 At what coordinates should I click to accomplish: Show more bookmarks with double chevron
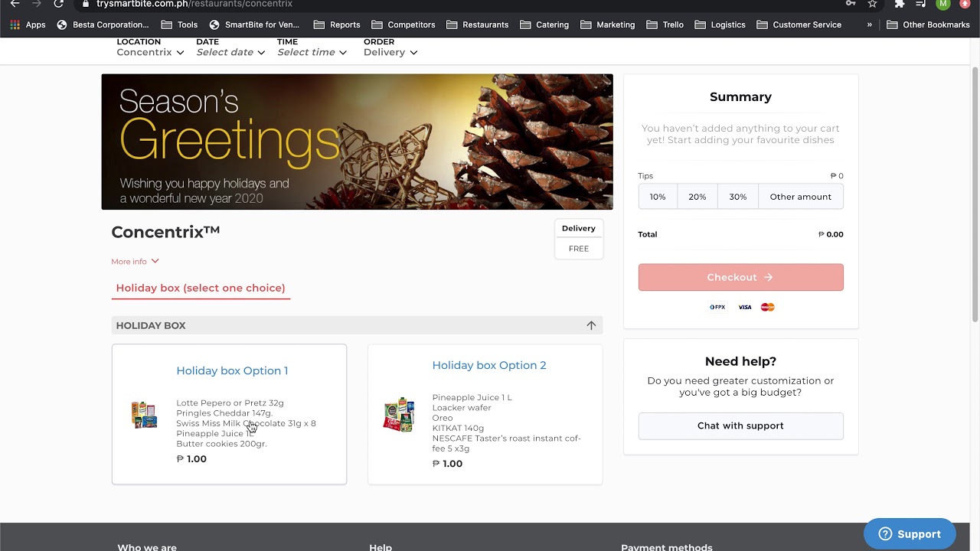870,24
